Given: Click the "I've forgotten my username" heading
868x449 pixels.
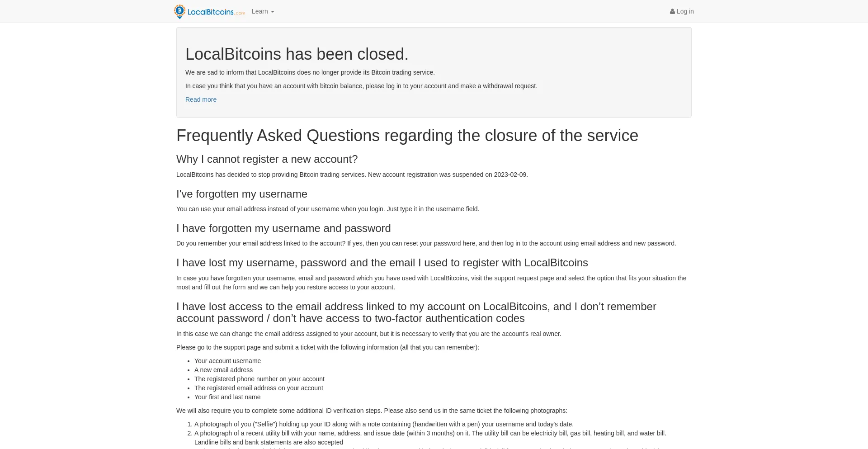Looking at the screenshot, I should (241, 194).
